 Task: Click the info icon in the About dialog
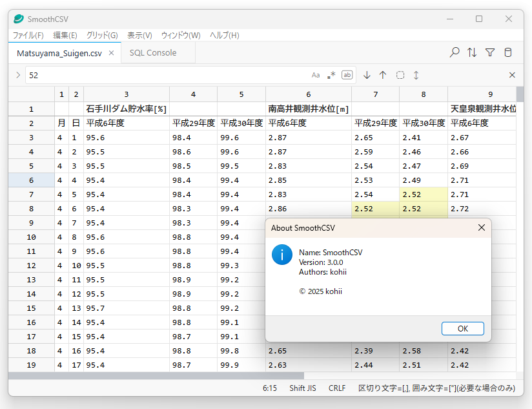click(x=282, y=255)
